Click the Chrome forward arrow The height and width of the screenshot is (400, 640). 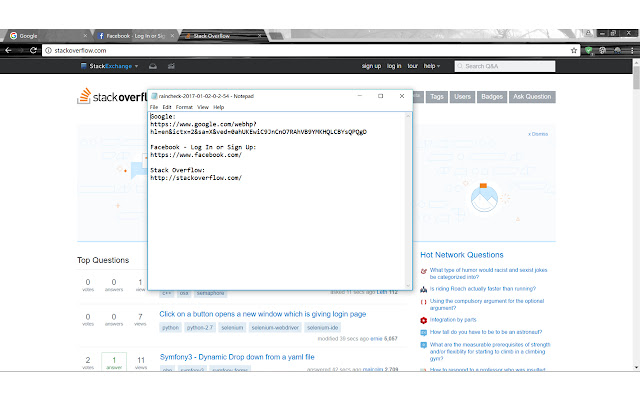coord(21,50)
